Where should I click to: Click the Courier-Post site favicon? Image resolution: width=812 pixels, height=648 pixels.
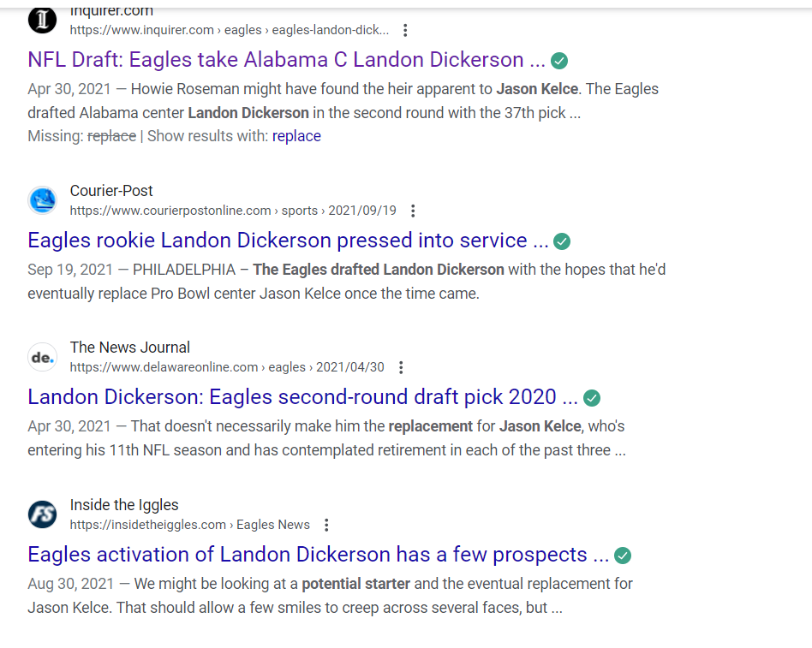click(x=42, y=200)
